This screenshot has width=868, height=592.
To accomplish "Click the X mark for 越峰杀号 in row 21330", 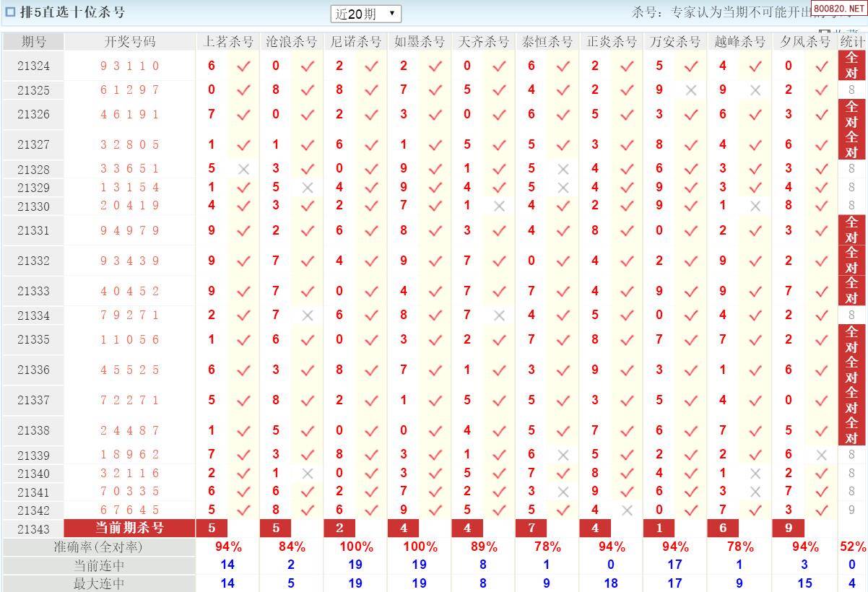I will [x=755, y=206].
